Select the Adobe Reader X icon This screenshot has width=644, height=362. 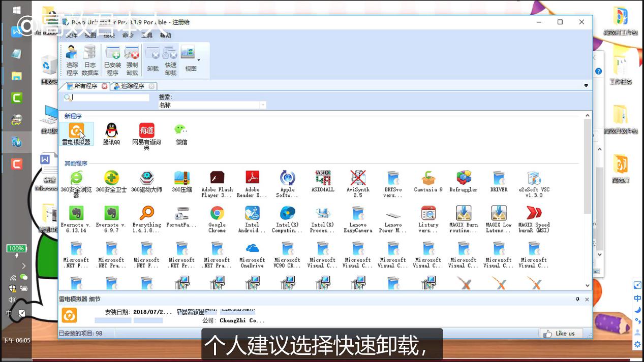[252, 184]
